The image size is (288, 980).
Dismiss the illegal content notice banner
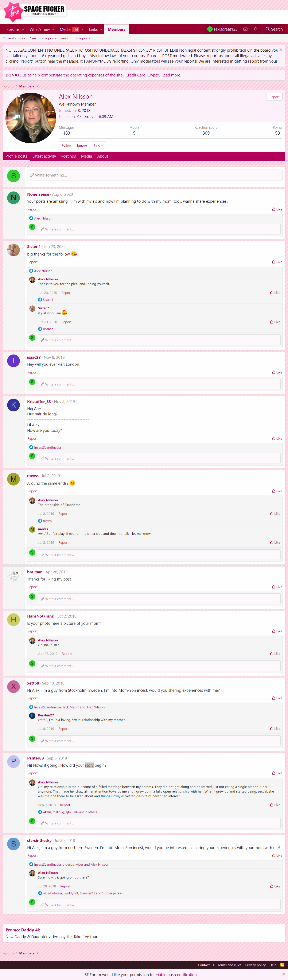[x=281, y=50]
